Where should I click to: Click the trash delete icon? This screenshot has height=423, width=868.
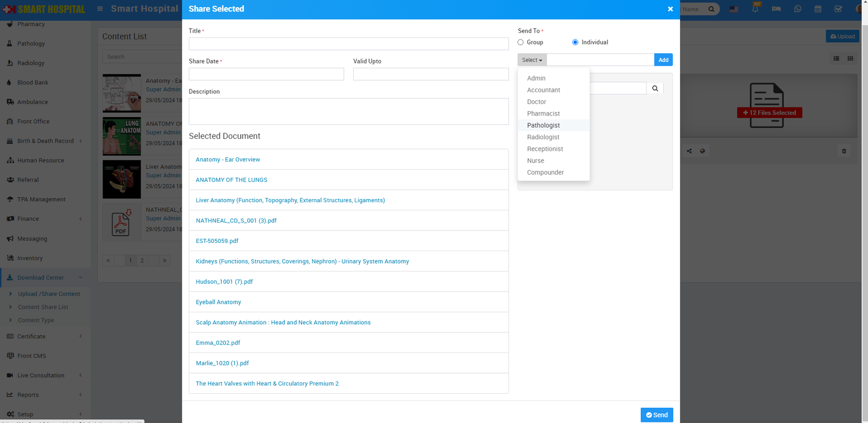pyautogui.click(x=844, y=151)
